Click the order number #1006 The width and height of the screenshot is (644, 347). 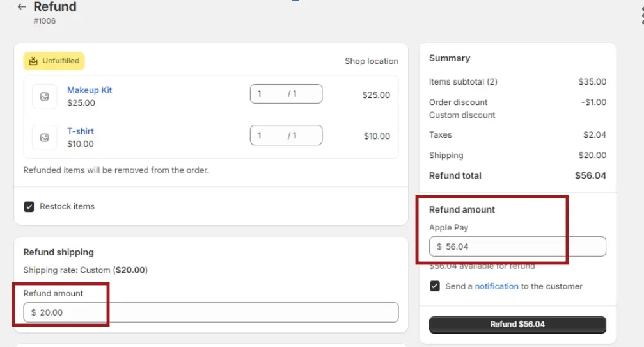click(45, 21)
